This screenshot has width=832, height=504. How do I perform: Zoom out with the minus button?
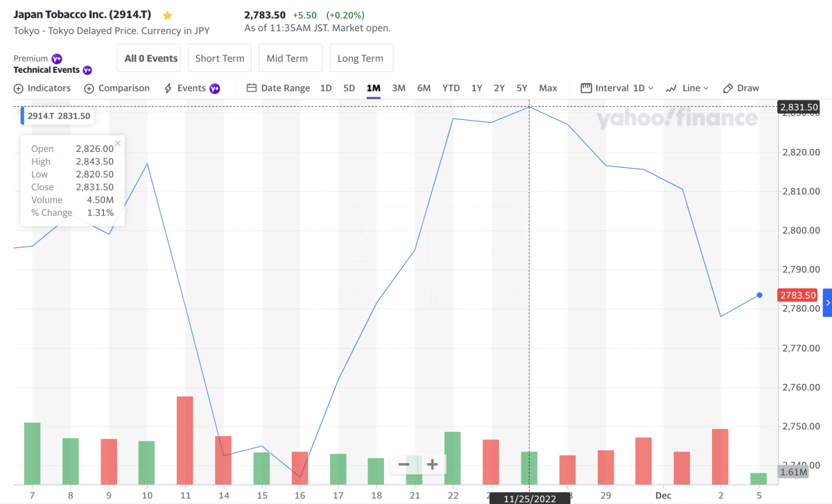404,464
